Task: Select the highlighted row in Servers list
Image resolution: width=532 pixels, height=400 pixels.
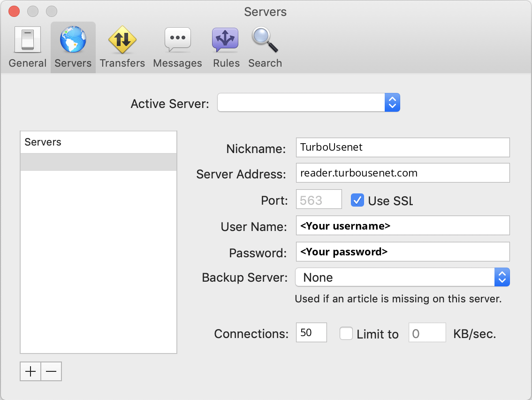Action: tap(99, 162)
